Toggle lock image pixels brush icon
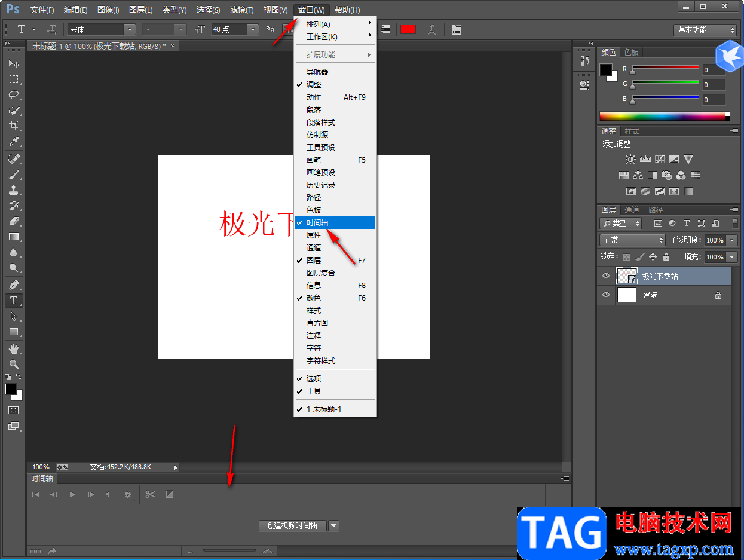The width and height of the screenshot is (744, 560). coord(639,257)
